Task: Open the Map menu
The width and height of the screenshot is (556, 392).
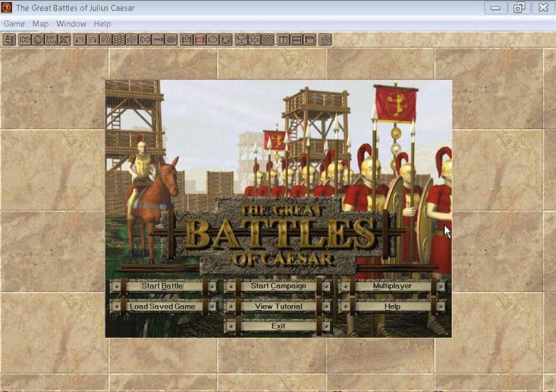Action: tap(40, 24)
